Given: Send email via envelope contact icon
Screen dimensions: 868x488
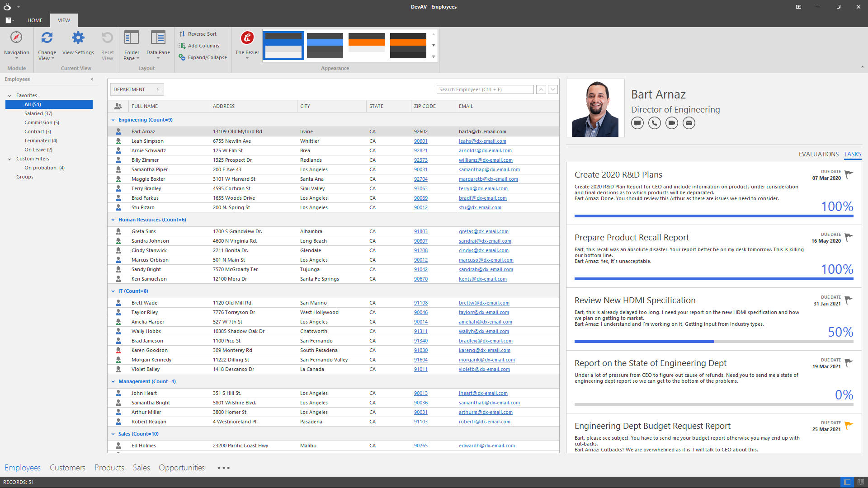Looking at the screenshot, I should point(689,123).
